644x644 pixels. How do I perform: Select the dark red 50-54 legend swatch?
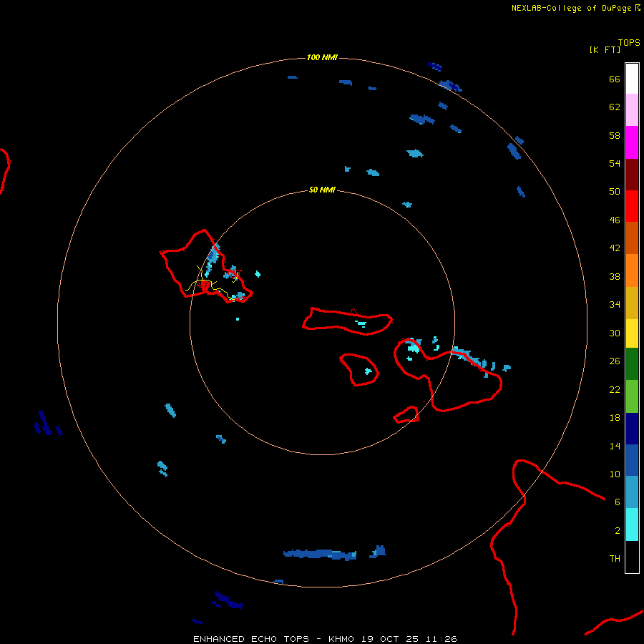[632, 174]
